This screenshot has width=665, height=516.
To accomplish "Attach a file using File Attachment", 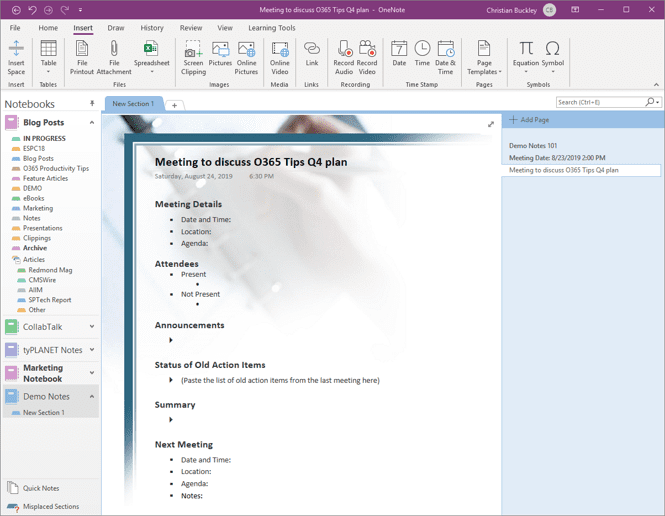I will pos(114,58).
